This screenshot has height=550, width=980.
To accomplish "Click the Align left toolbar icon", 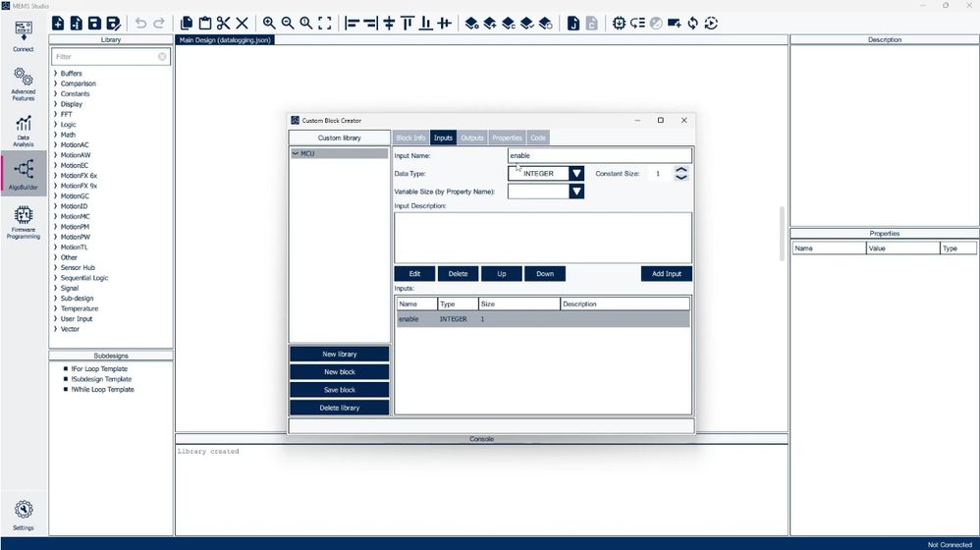I will pyautogui.click(x=352, y=24).
